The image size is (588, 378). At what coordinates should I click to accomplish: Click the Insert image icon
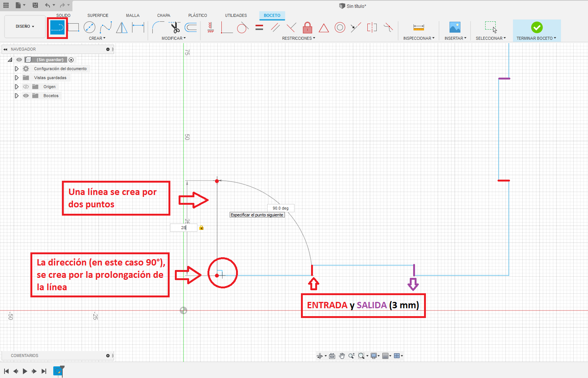(x=455, y=27)
